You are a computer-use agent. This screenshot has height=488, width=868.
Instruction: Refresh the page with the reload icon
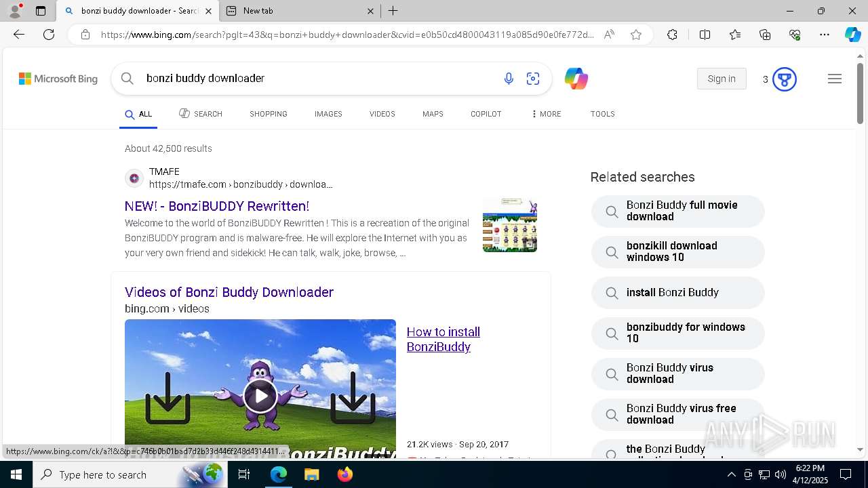pos(49,35)
